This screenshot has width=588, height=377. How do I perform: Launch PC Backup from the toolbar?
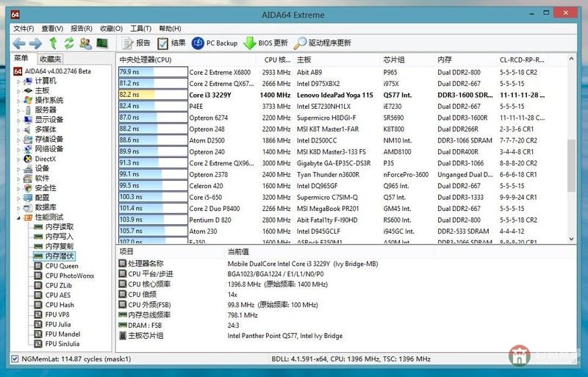[215, 43]
